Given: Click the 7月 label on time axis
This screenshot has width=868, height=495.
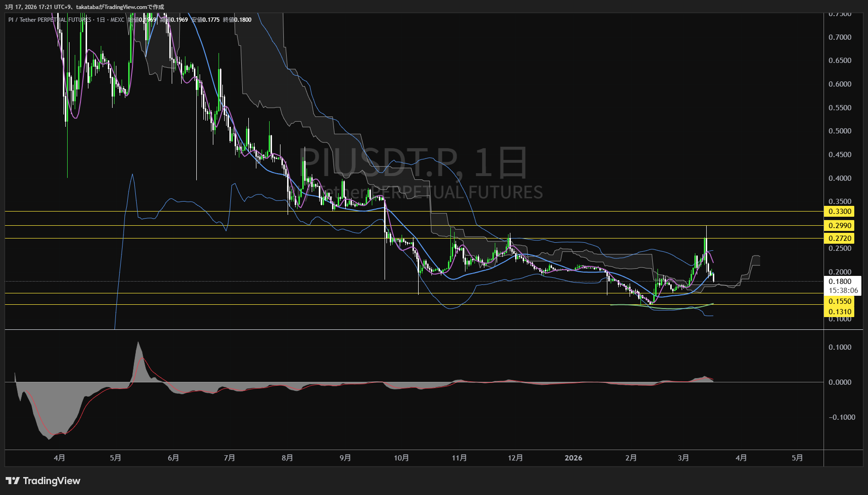Looking at the screenshot, I should tap(229, 458).
